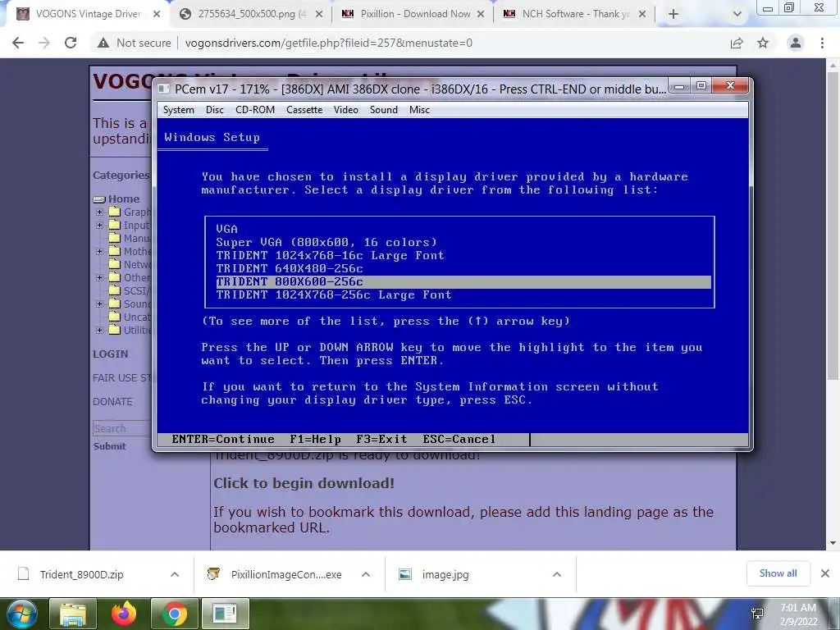The width and height of the screenshot is (840, 630).
Task: Close the downloads bar
Action: pos(825,573)
